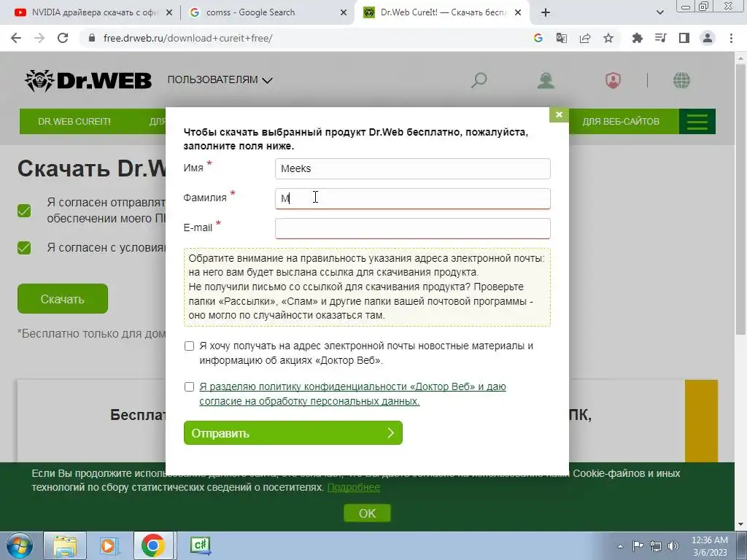
Task: Switch to the NVIDIA YouTube tab
Action: [x=94, y=12]
